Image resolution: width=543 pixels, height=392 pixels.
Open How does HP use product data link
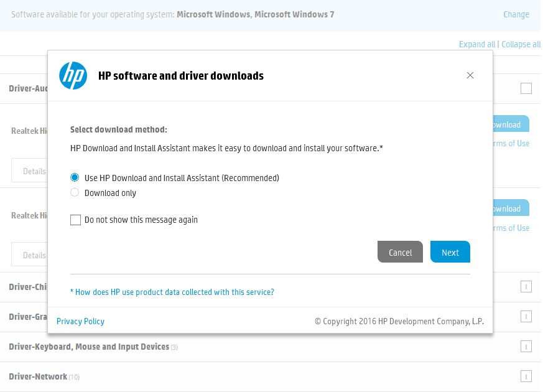pos(172,292)
